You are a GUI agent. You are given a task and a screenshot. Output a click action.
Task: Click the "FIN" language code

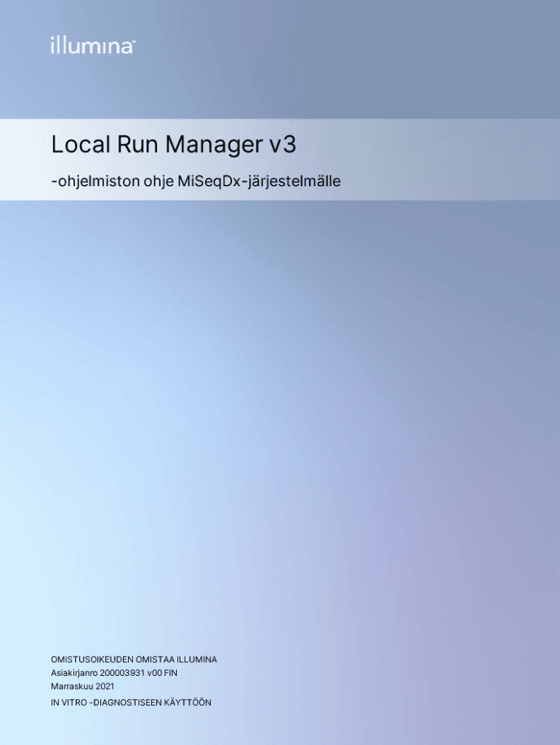pyautogui.click(x=171, y=673)
